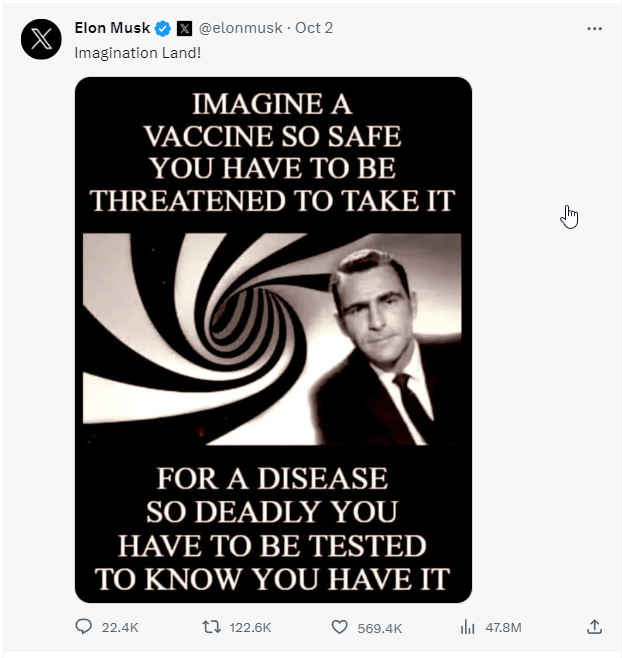Like the post with the heart icon
This screenshot has width=622, height=658.
339,627
